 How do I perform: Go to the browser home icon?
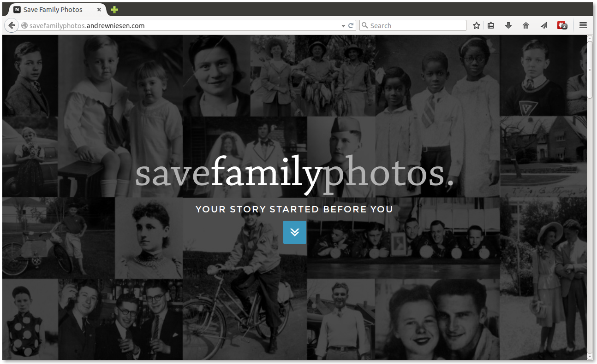pos(526,26)
